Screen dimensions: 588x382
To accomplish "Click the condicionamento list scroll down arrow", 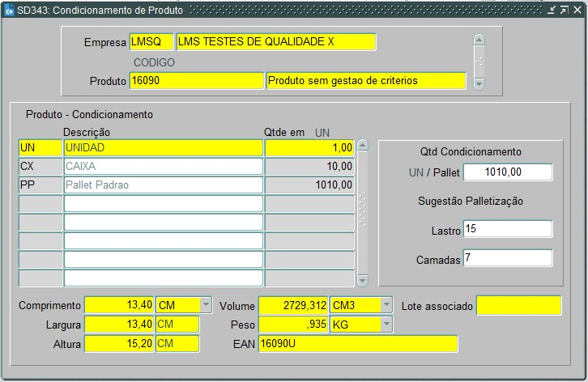I will (363, 280).
